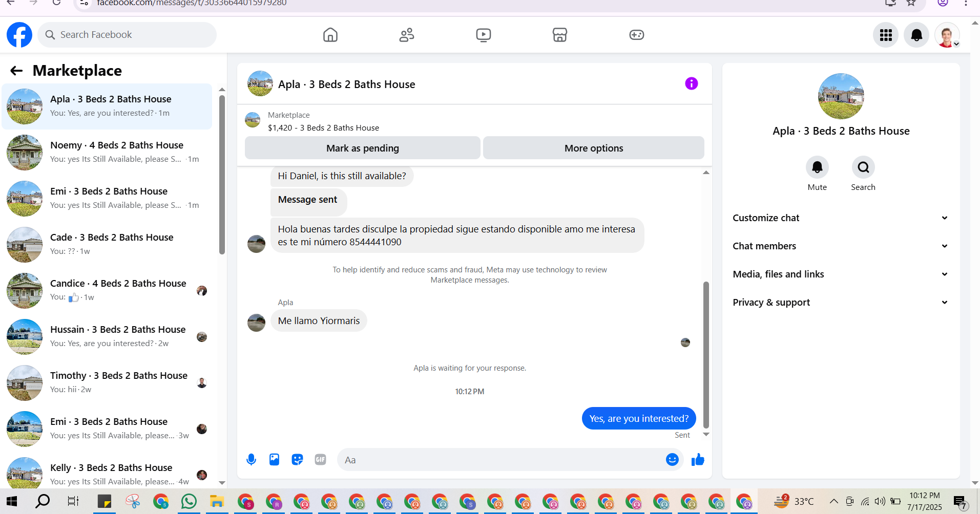Open the Friends icon in top navigation
This screenshot has width=980, height=514.
[x=407, y=35]
